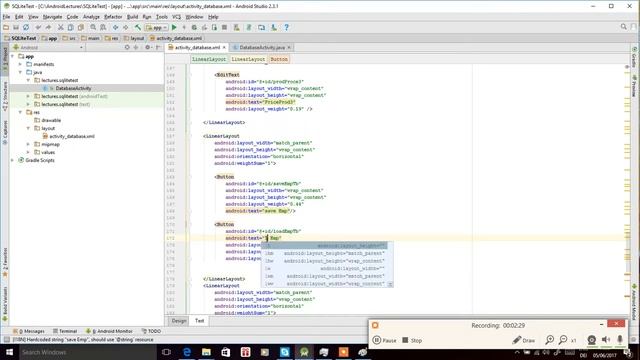Image resolution: width=640 pixels, height=360 pixels.
Task: Click the Cut scissors icon
Action: tap(60, 27)
